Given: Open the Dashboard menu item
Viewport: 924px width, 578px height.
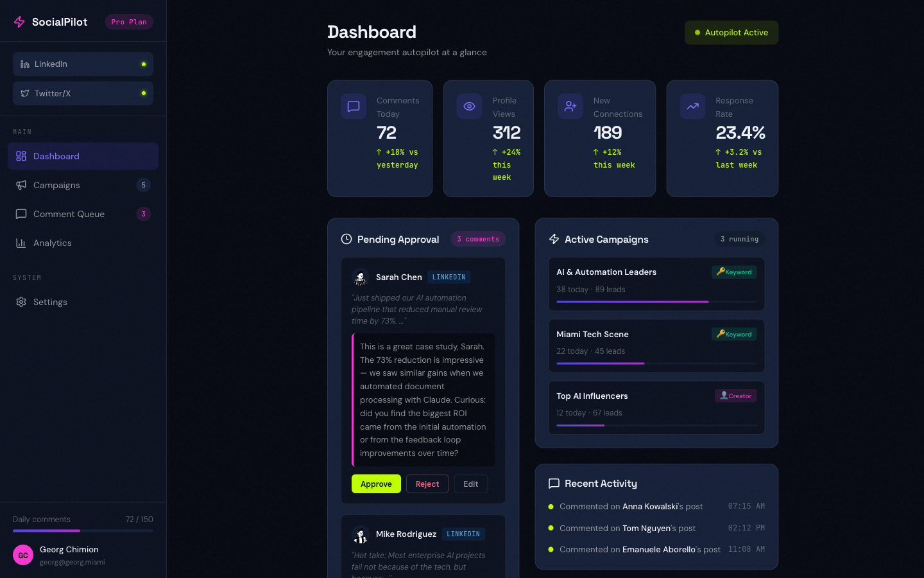Looking at the screenshot, I should pyautogui.click(x=83, y=156).
